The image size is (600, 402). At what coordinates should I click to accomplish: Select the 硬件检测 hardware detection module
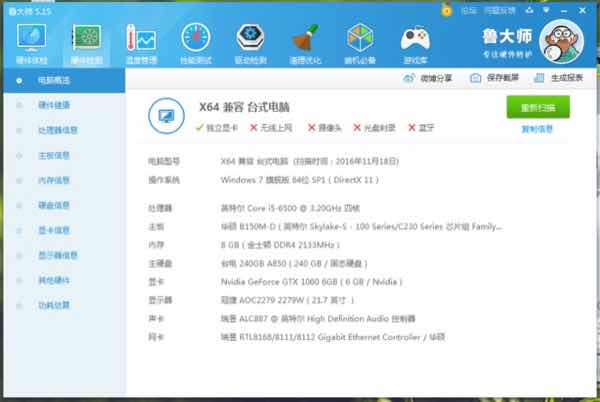point(86,43)
